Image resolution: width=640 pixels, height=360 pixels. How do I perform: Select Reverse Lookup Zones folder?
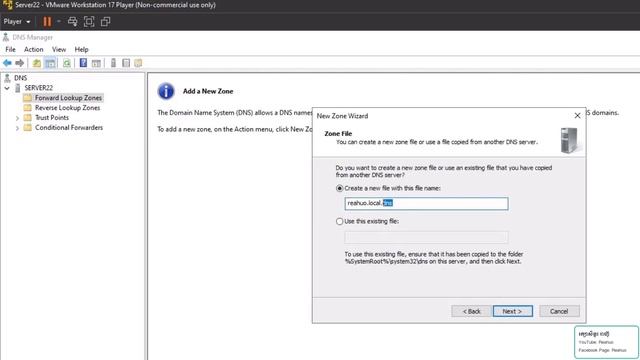pos(67,108)
